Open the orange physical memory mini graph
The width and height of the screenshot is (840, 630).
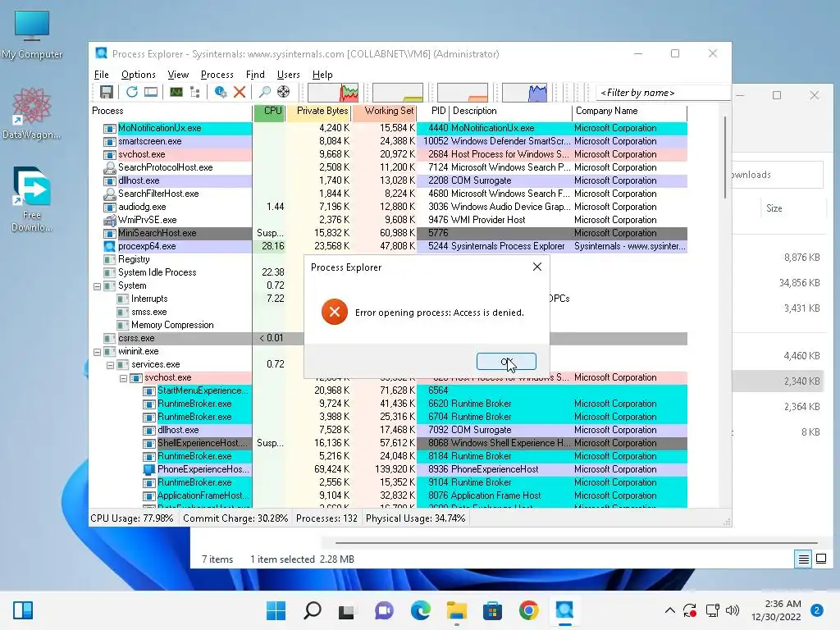pos(463,92)
